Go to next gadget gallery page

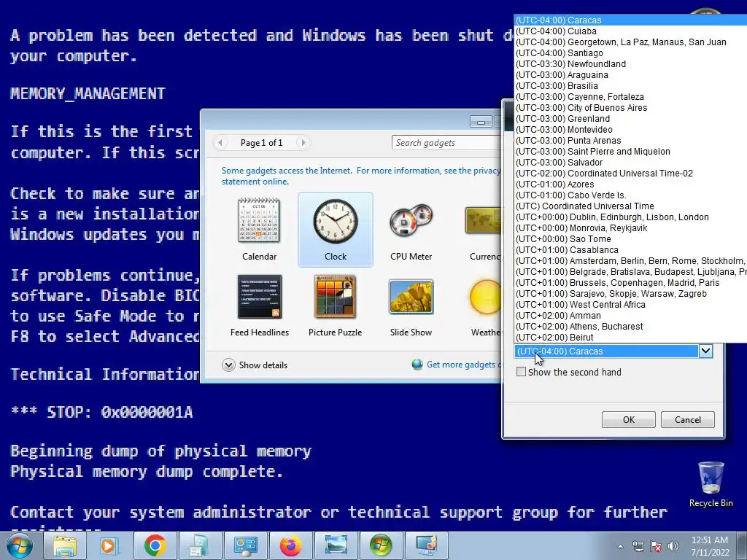tap(303, 142)
